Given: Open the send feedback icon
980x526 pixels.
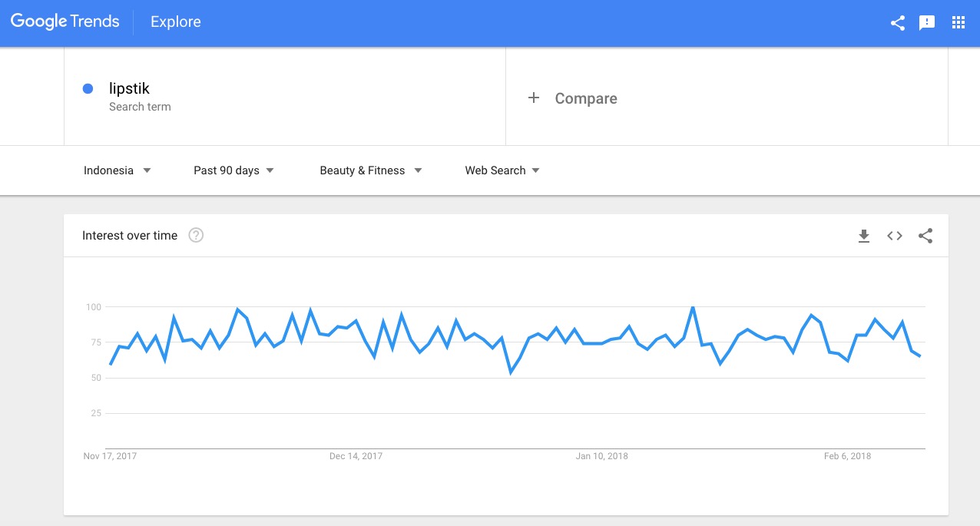Looking at the screenshot, I should coord(927,22).
